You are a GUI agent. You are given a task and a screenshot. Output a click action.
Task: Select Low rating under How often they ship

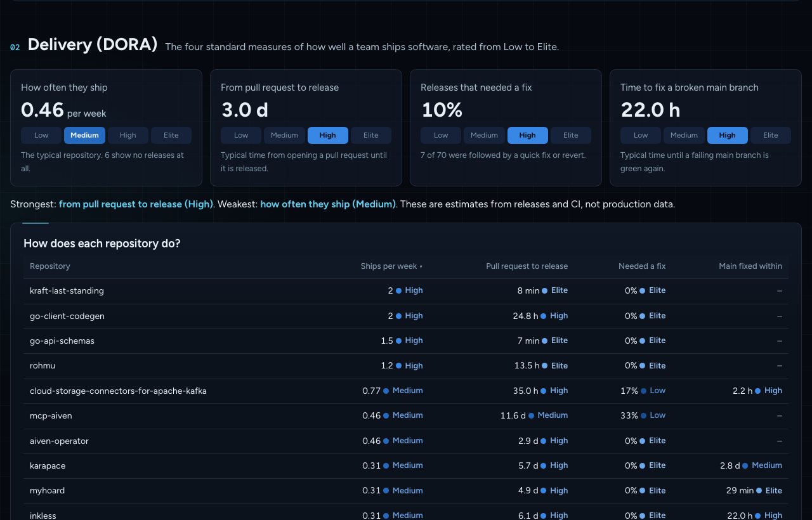point(41,135)
